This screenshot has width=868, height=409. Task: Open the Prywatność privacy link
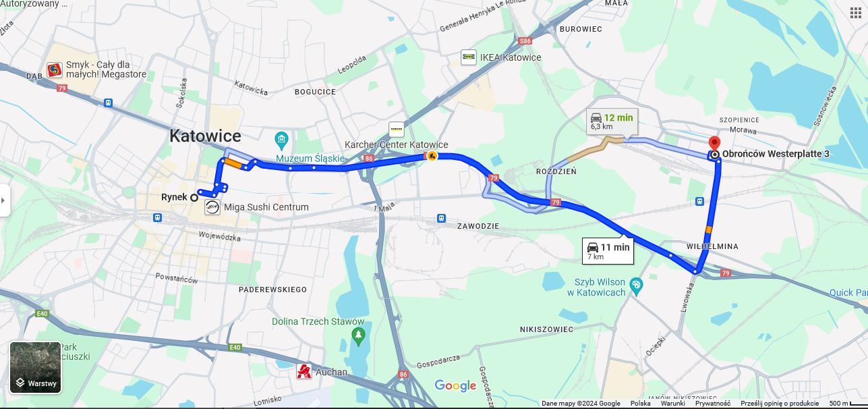[713, 404]
